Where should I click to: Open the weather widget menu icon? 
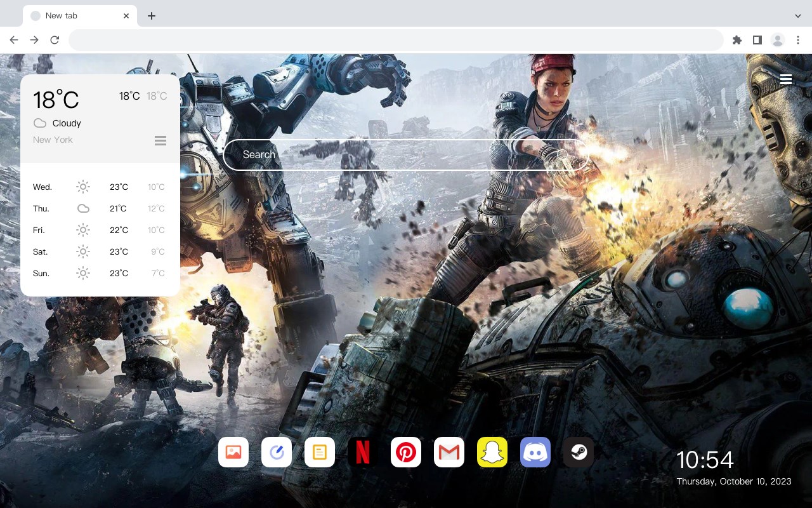click(x=160, y=140)
